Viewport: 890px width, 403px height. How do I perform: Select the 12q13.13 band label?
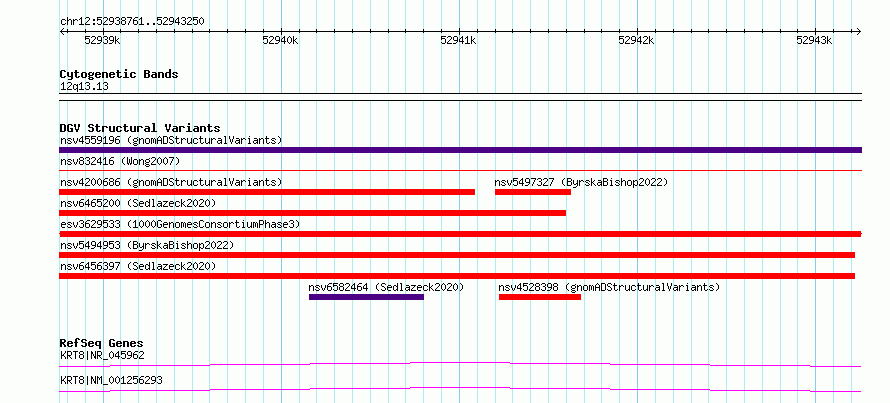84,87
